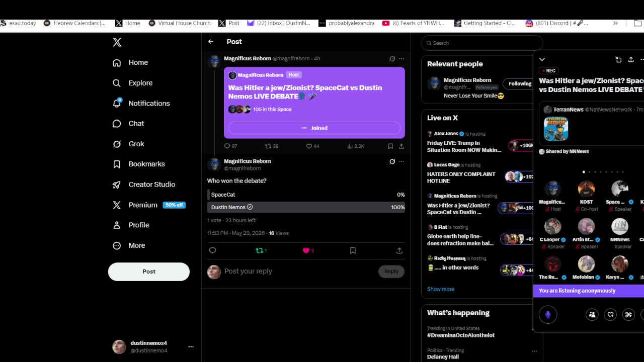Share the Space post
Screen dimensions: 644x362
point(401,146)
